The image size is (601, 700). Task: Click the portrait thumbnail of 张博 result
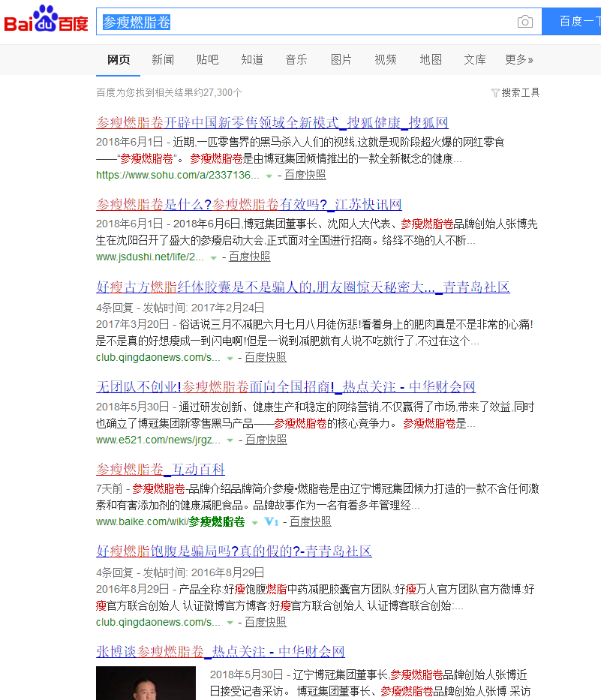tap(146, 683)
